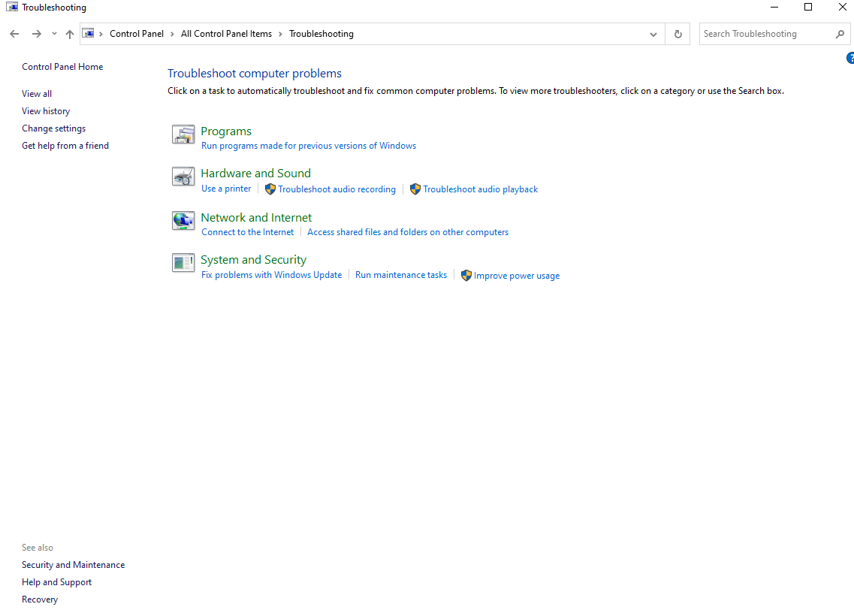Open the Programs category heading
The width and height of the screenshot is (854, 616).
pos(226,131)
